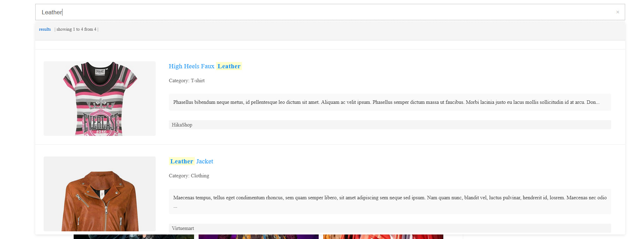Select the HikaShop source label
The width and height of the screenshot is (644, 239).
coord(182,125)
